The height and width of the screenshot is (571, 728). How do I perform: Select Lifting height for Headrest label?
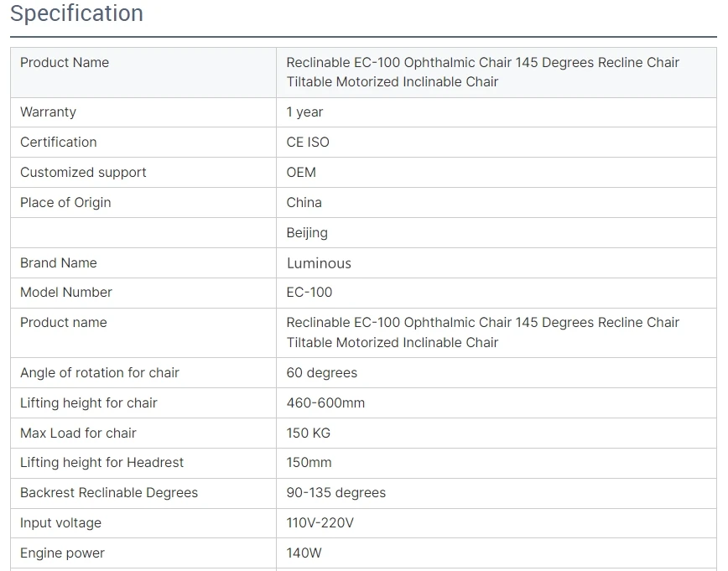coord(102,462)
